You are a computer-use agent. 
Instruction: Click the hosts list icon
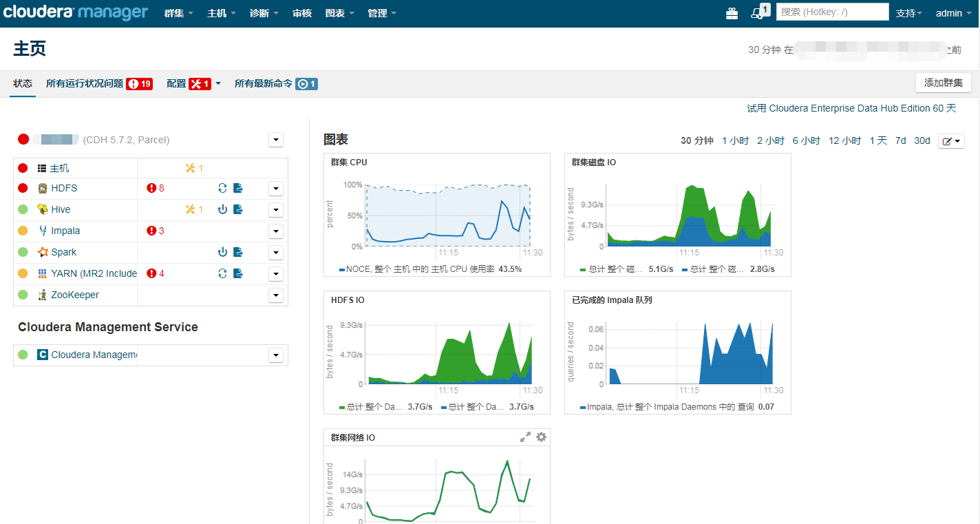pyautogui.click(x=42, y=168)
